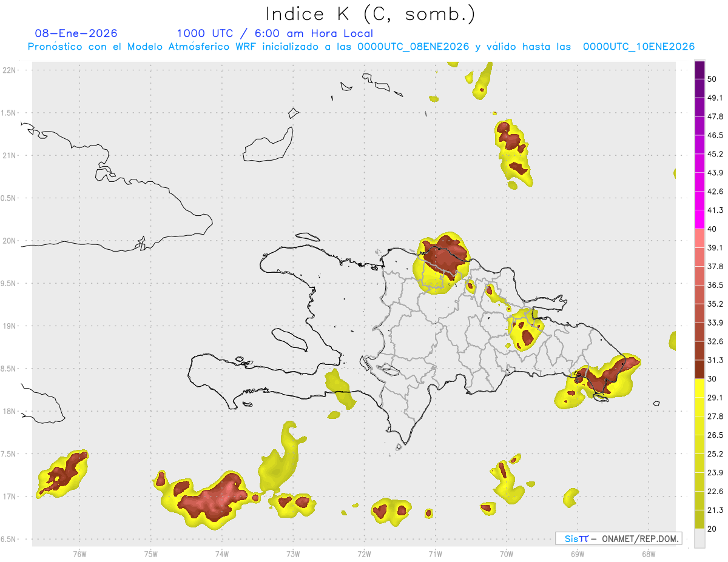
Task: Click the "74W" longitude label
Action: pos(221,554)
